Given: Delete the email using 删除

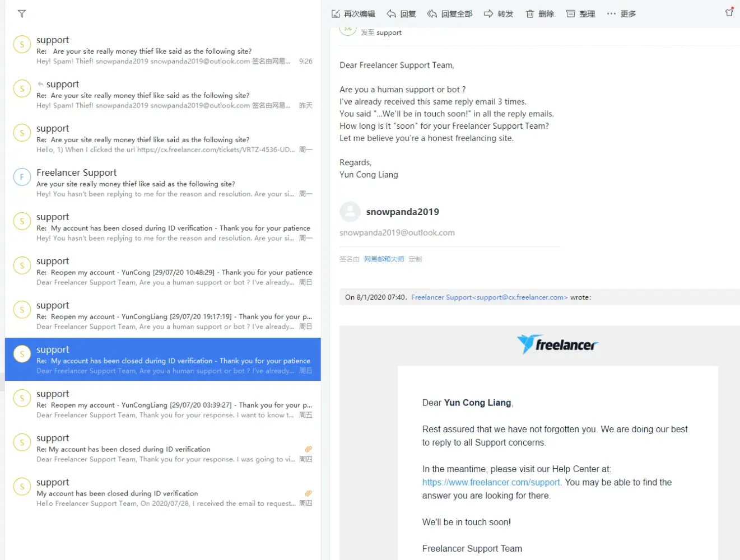Looking at the screenshot, I should coord(540,14).
